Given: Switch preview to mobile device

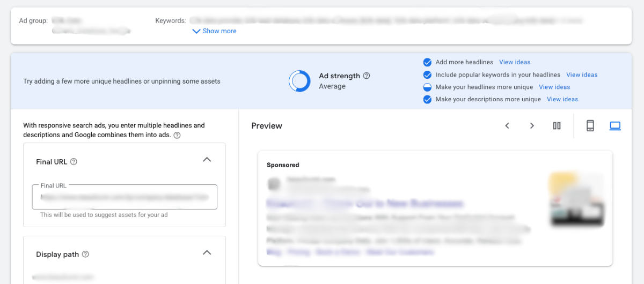Looking at the screenshot, I should (590, 126).
